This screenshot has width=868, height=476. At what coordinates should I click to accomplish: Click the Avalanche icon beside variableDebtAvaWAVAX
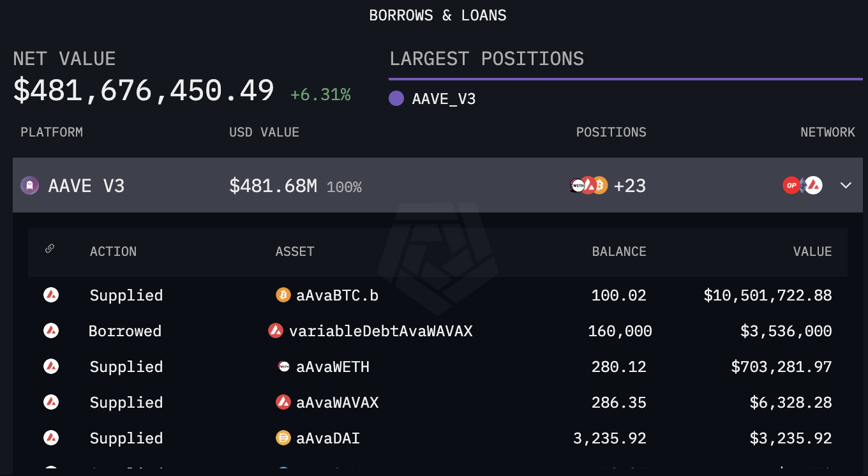coord(276,331)
